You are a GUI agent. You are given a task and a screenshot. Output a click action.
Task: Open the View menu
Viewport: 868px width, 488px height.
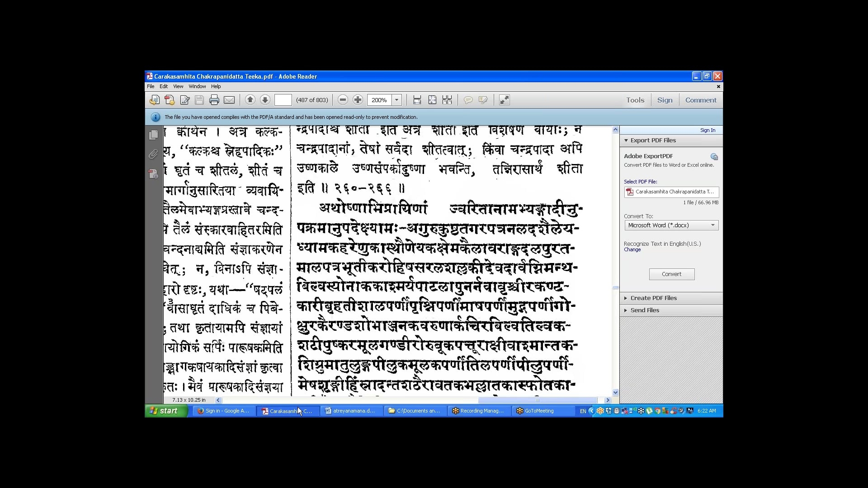coord(178,86)
